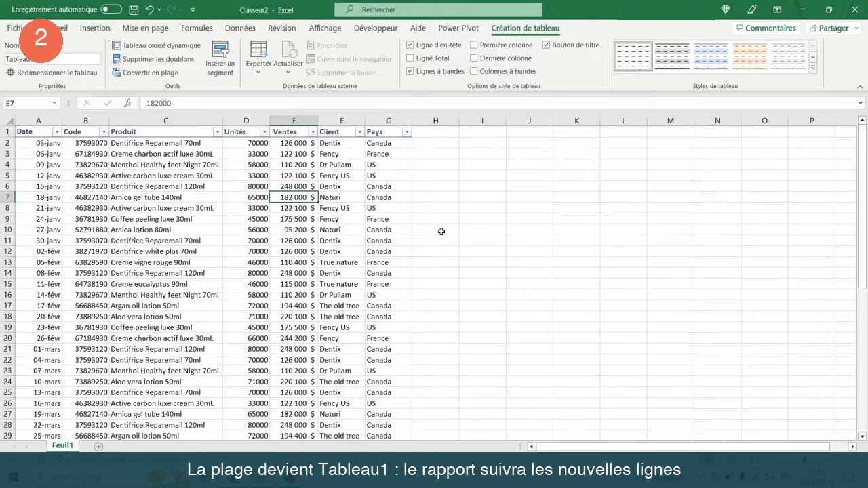Expand the Actualiser dropdown arrow
This screenshot has height=488, width=868.
[x=288, y=73]
